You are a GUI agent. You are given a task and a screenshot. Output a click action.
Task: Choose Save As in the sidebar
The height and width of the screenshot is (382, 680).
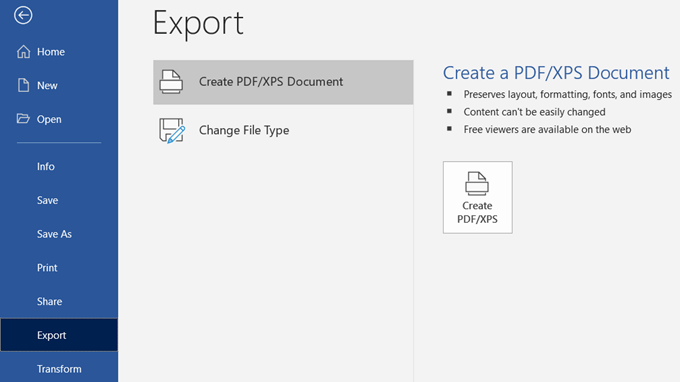(x=54, y=234)
